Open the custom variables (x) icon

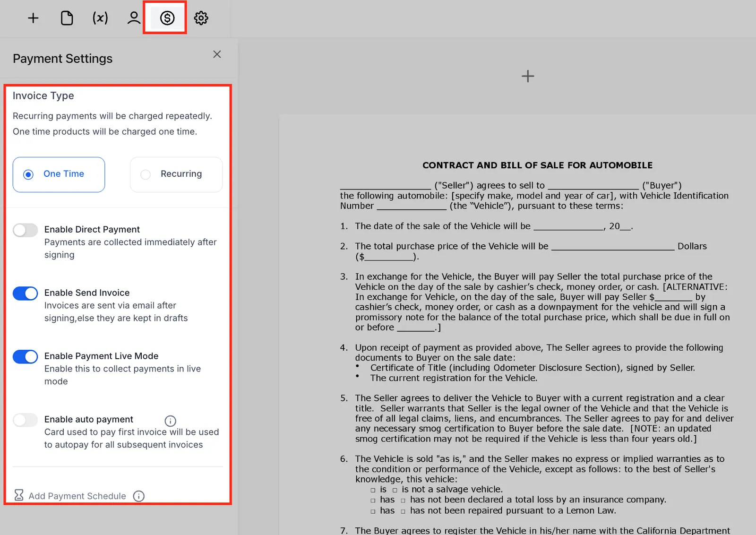(100, 18)
